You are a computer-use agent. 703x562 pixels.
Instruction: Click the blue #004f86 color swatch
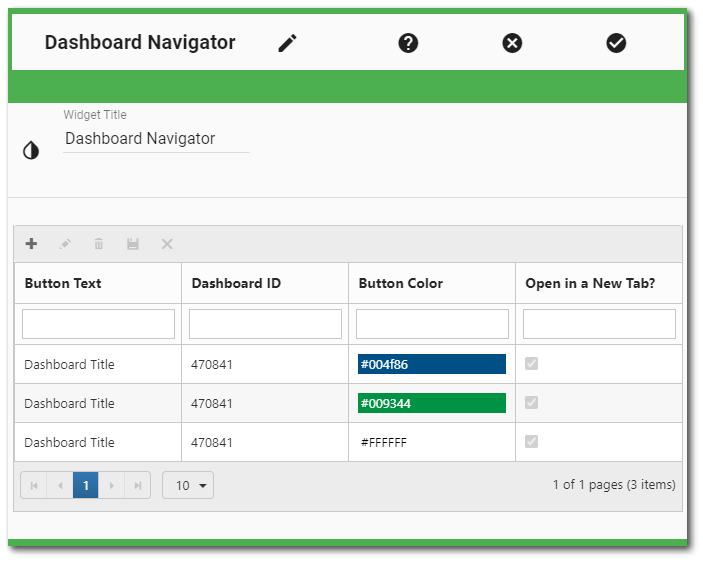432,364
